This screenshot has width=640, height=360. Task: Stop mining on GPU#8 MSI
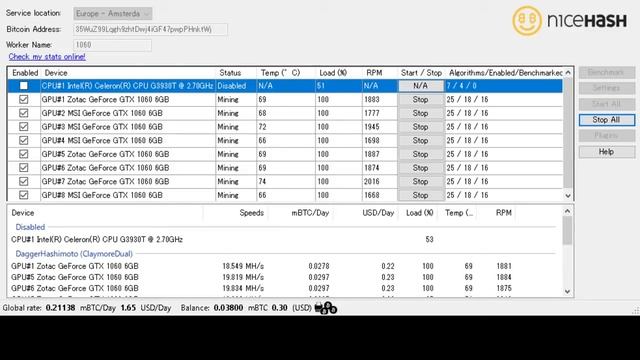point(420,195)
